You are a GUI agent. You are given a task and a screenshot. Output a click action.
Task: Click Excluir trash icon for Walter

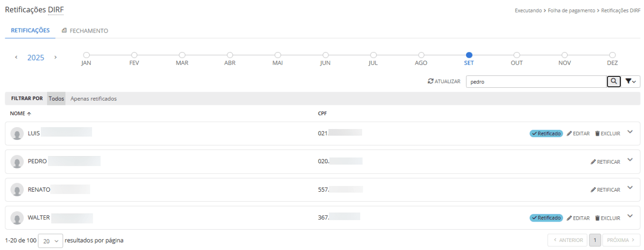[597, 218]
